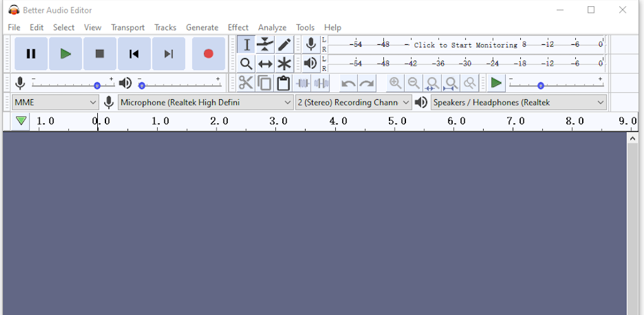Screen dimensions: 644x315
Task: Click the Undo arrow icon
Action: point(348,83)
